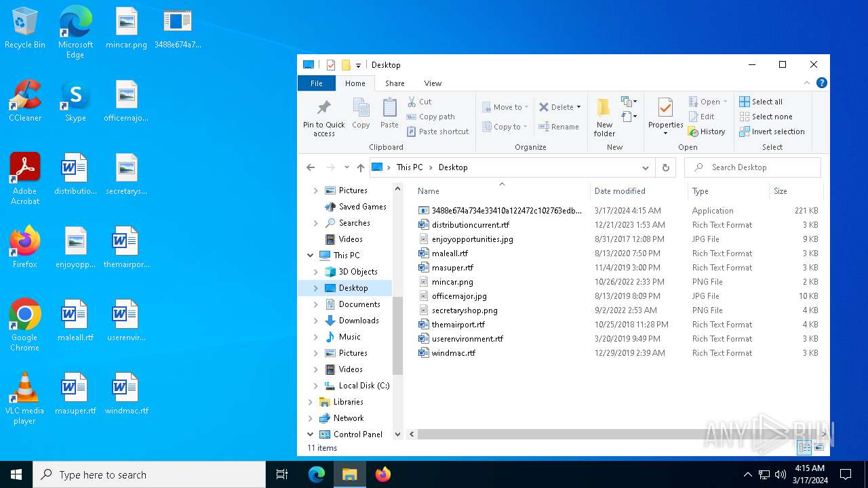Click Invert selection in ribbon

coord(772,131)
